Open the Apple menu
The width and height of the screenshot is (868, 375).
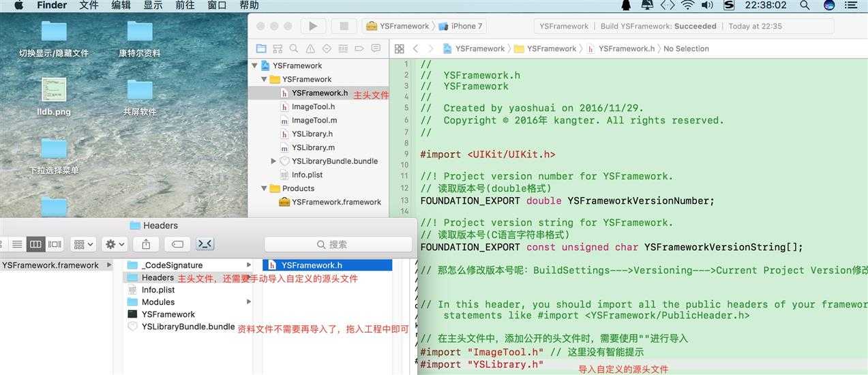click(18, 5)
